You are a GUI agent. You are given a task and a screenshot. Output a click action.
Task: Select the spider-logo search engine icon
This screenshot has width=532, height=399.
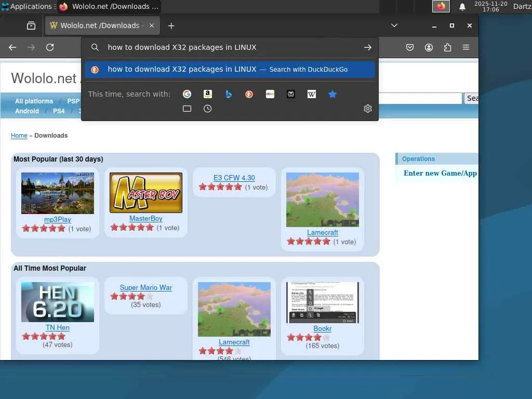pos(291,94)
